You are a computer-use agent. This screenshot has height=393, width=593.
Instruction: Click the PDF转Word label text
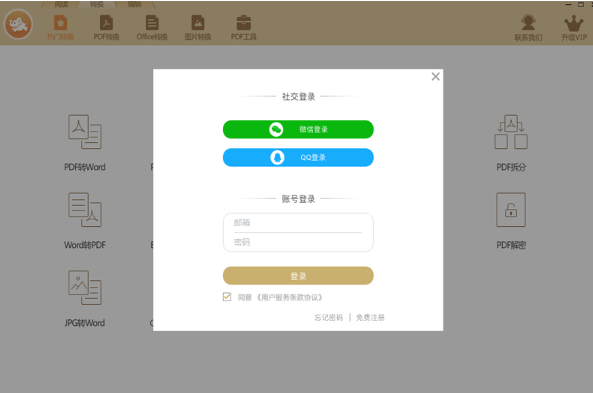pos(85,167)
